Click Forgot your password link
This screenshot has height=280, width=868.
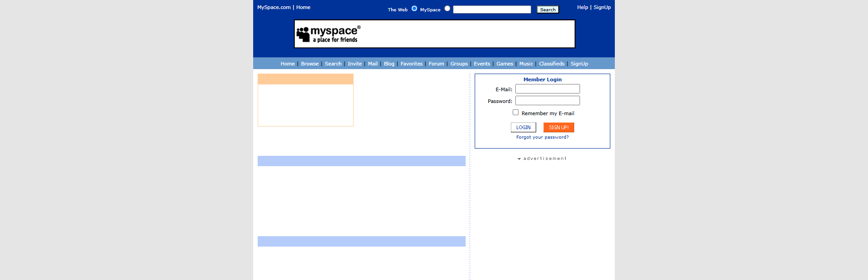pos(542,137)
